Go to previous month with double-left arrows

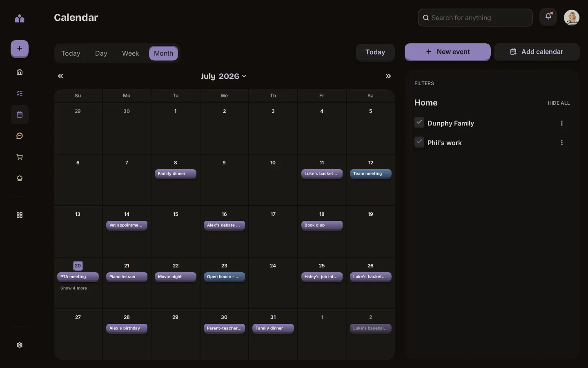60,76
